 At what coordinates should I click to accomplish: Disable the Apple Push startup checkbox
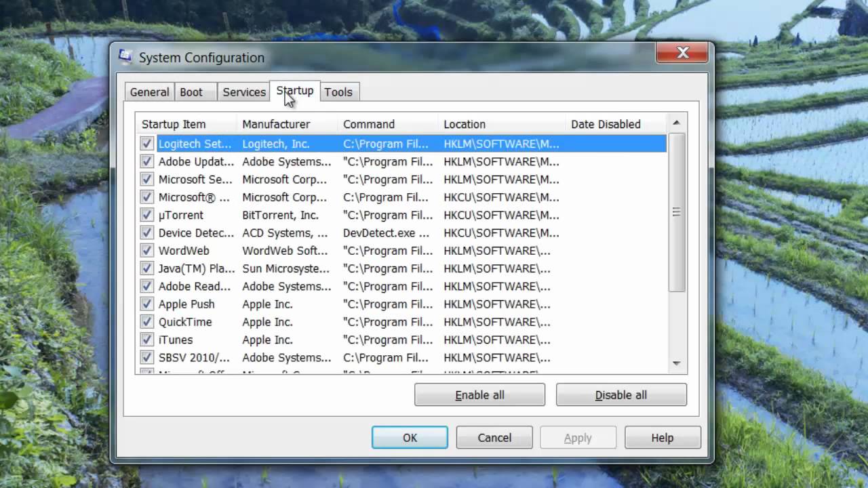[146, 304]
